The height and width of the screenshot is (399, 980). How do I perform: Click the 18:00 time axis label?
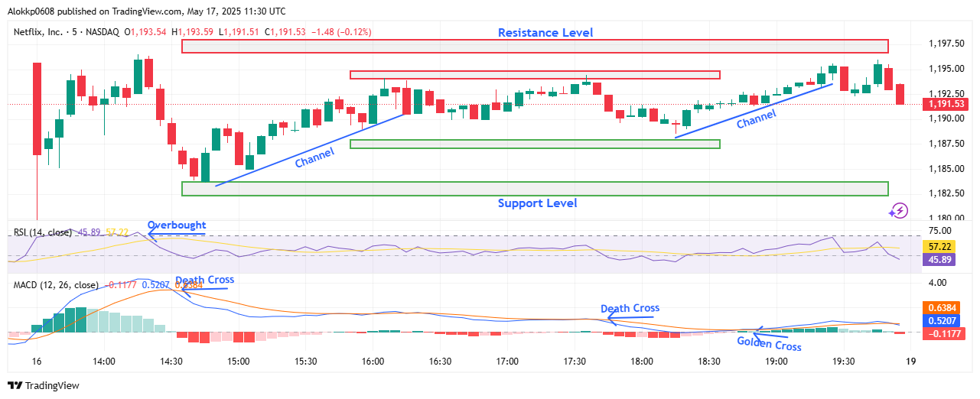(642, 362)
